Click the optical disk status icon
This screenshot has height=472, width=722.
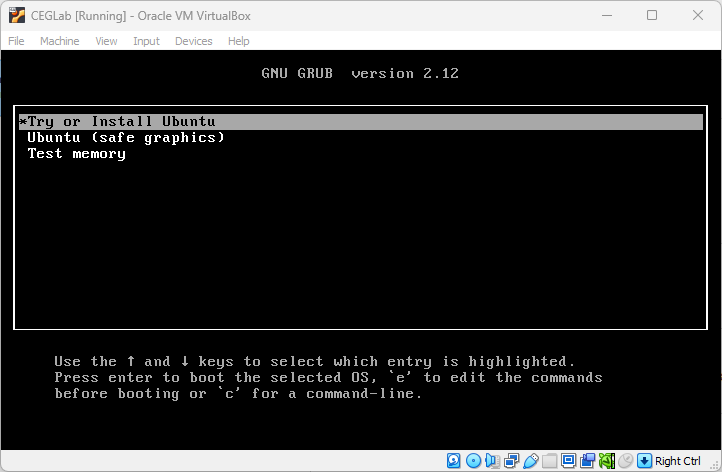(473, 460)
